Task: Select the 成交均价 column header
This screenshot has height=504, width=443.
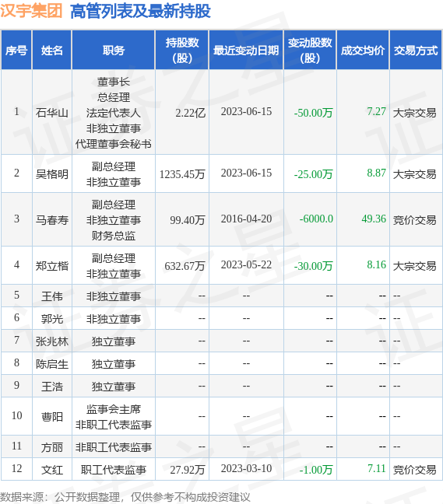Action: point(363,51)
